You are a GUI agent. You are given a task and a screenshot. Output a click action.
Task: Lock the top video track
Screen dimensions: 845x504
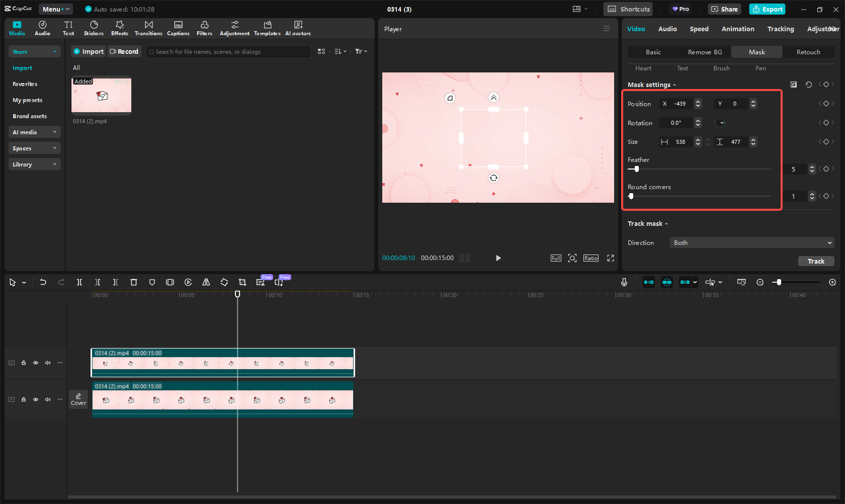[x=24, y=363]
